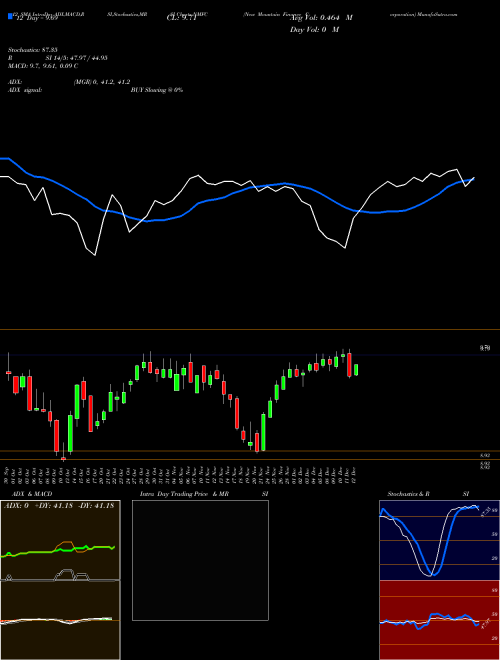500x660 pixels.
Task: Click the last green candlestick on the price chart
Action: [x=356, y=370]
